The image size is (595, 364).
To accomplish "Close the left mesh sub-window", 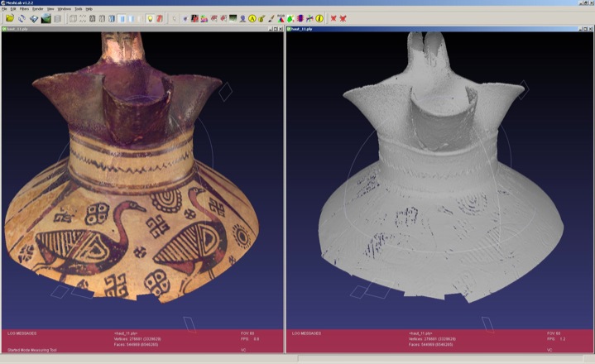I will click(281, 29).
